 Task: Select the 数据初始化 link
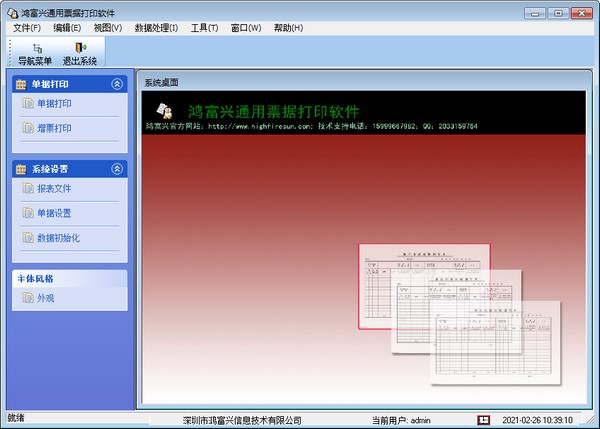pyautogui.click(x=58, y=238)
